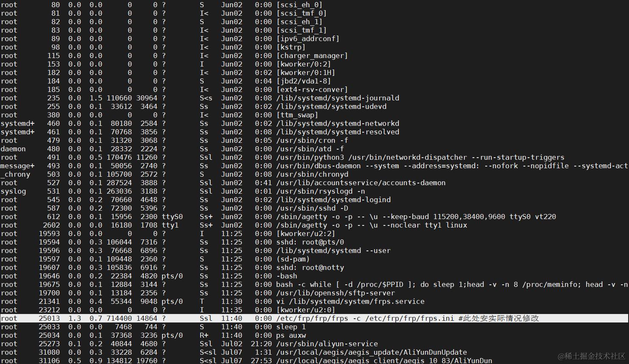Click the watermark text at bottom right

coord(592,356)
